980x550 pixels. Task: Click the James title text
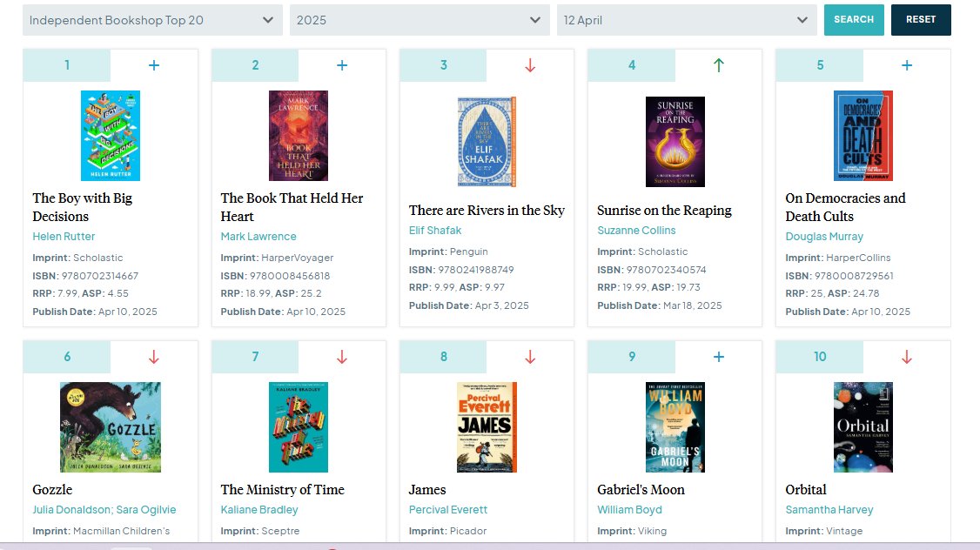pos(427,489)
